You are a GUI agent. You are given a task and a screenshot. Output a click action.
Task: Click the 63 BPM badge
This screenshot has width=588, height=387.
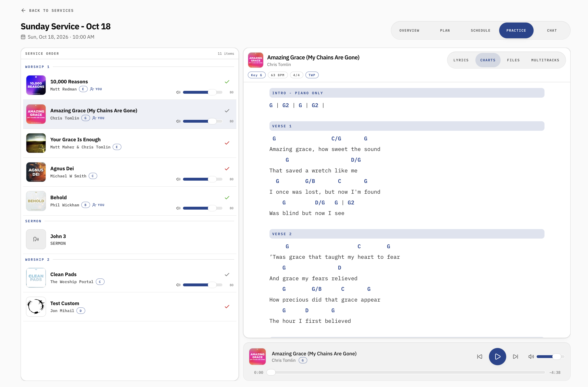coord(278,75)
